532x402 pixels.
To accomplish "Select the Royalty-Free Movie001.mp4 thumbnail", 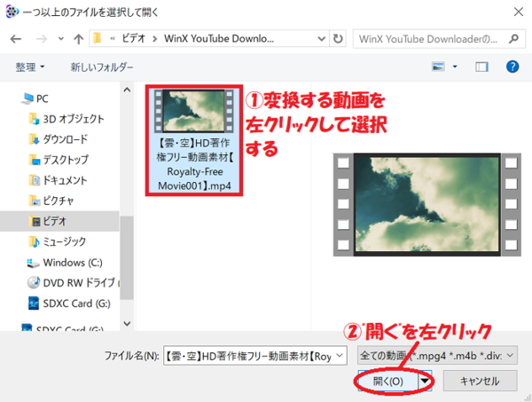I will click(193, 111).
